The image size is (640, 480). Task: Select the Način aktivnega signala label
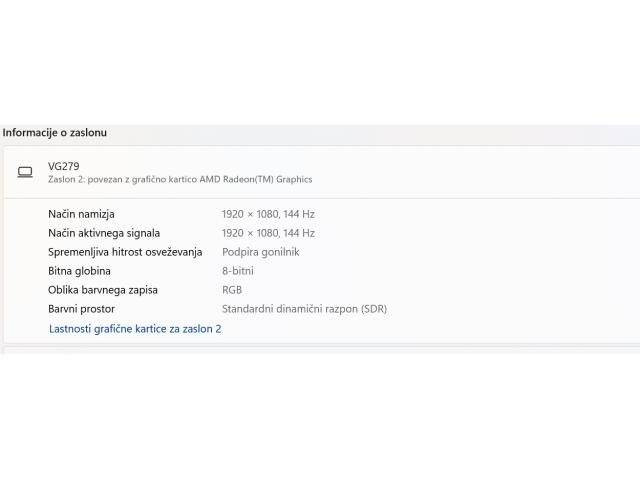point(104,233)
